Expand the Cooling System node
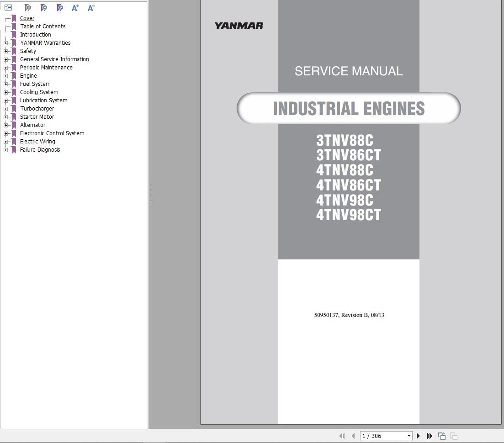The width and height of the screenshot is (504, 443). (5, 93)
